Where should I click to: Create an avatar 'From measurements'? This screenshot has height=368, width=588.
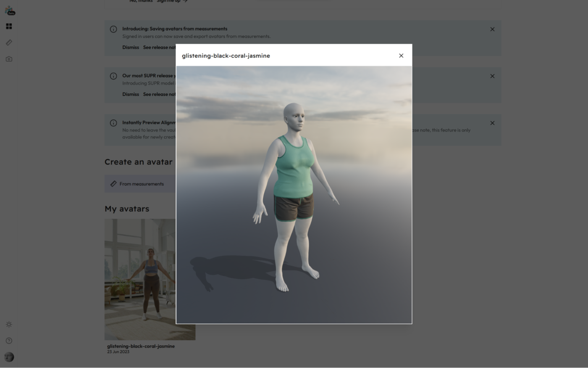point(140,184)
